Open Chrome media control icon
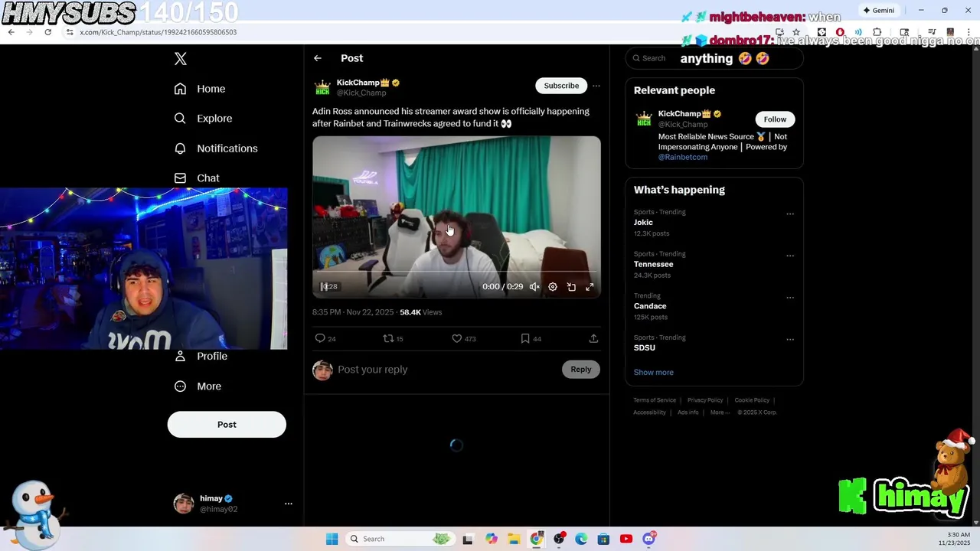This screenshot has width=980, height=551. coord(932,32)
